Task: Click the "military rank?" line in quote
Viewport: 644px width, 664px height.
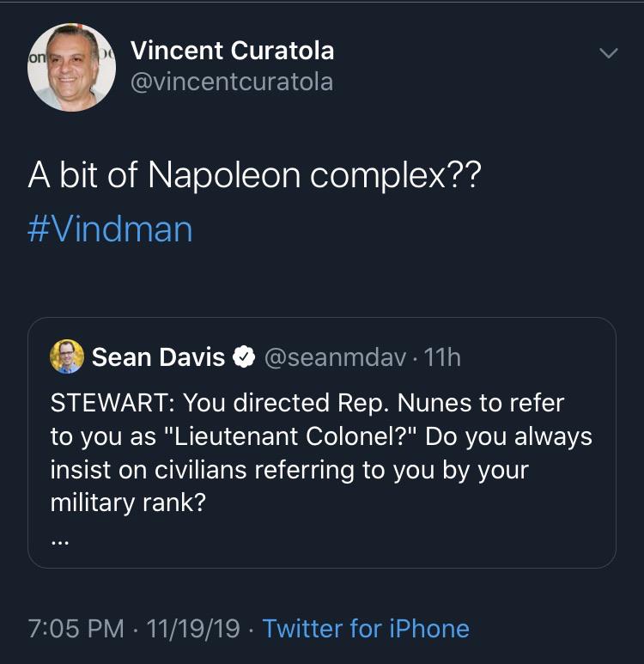Action: point(128,503)
